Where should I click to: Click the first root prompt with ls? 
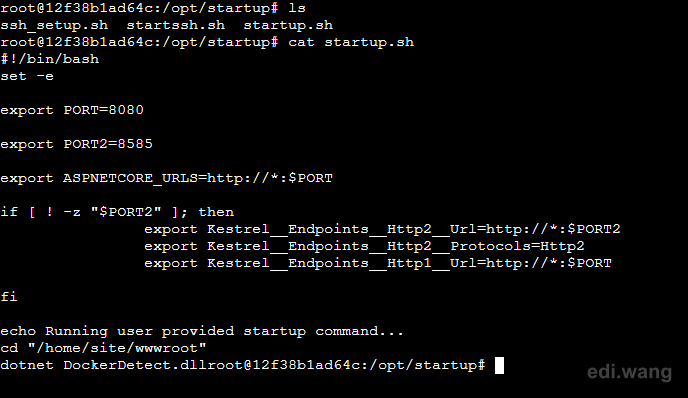coord(153,8)
